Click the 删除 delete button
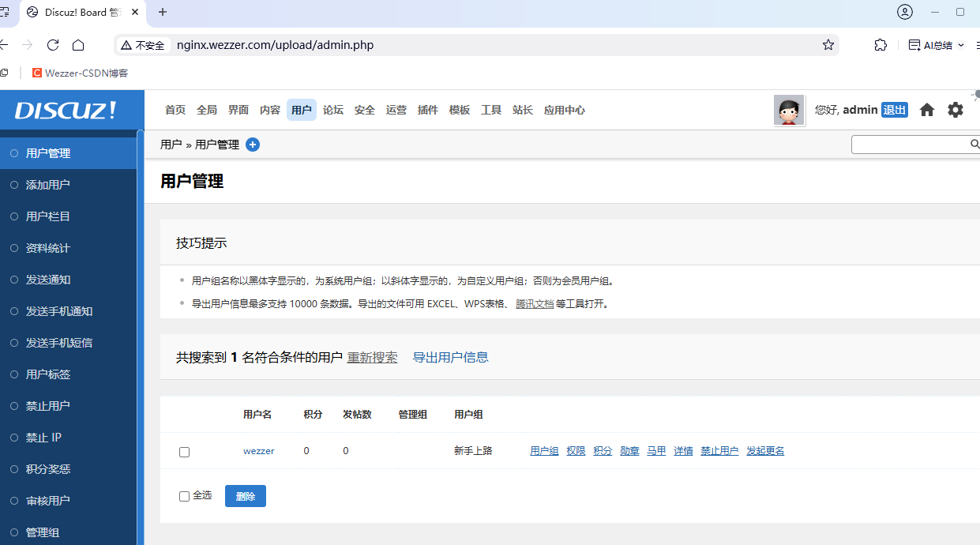 pyautogui.click(x=246, y=496)
